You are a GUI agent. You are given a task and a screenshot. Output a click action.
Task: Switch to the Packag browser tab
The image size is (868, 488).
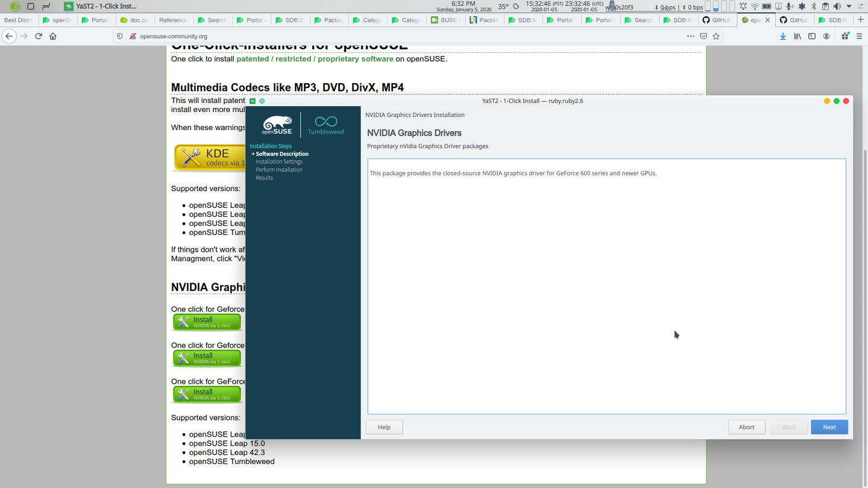coord(329,20)
